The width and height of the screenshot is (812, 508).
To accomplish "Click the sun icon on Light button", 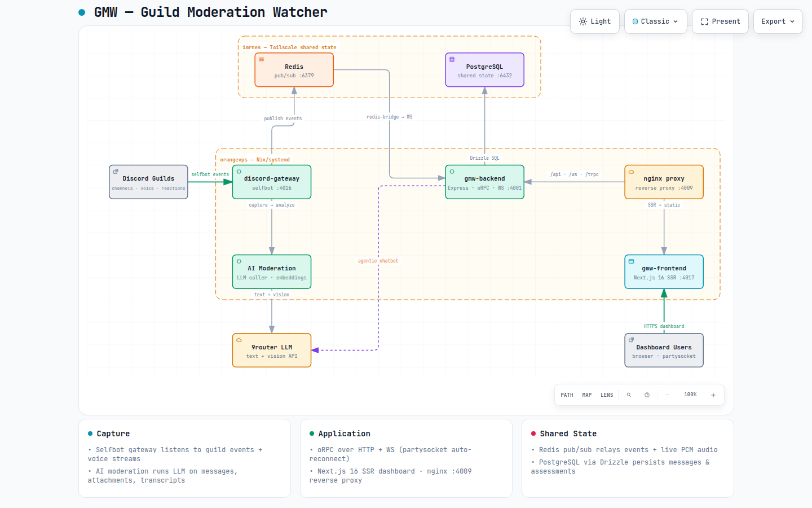I will pos(583,21).
